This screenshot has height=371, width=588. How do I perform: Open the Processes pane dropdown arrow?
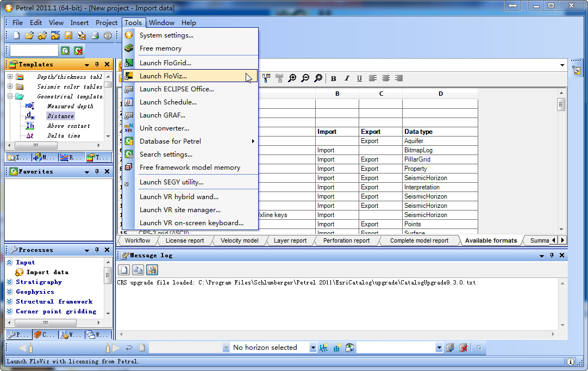pos(87,250)
